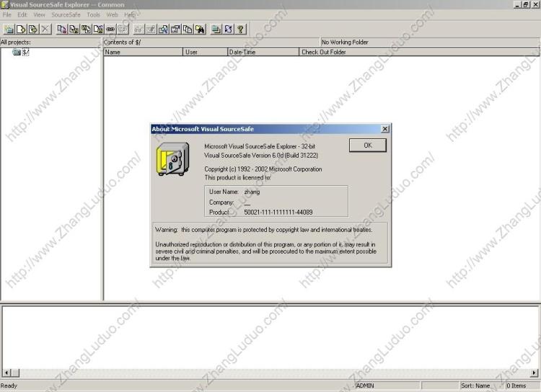The height and width of the screenshot is (392, 541).
Task: Open the Help menu
Action: click(130, 15)
